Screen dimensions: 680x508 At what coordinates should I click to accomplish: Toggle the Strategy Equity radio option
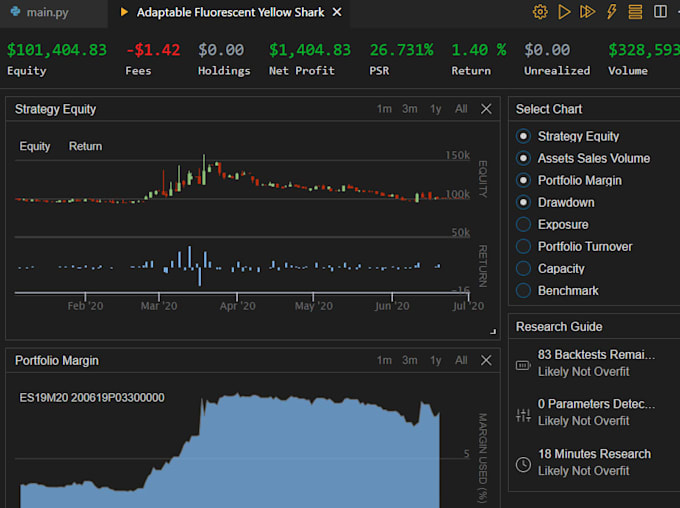coord(523,136)
